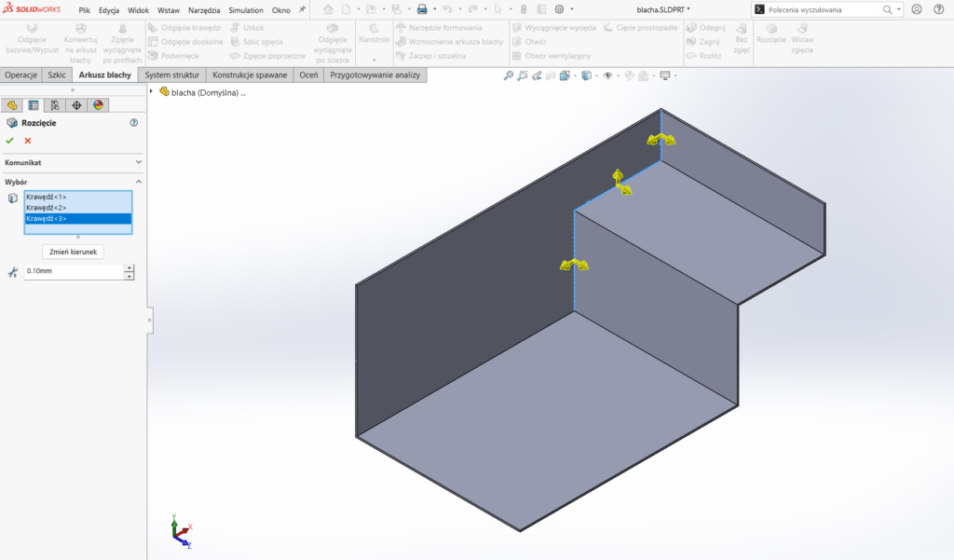954x560 pixels.
Task: Select Krawędź<1> in the selection list
Action: coord(78,197)
